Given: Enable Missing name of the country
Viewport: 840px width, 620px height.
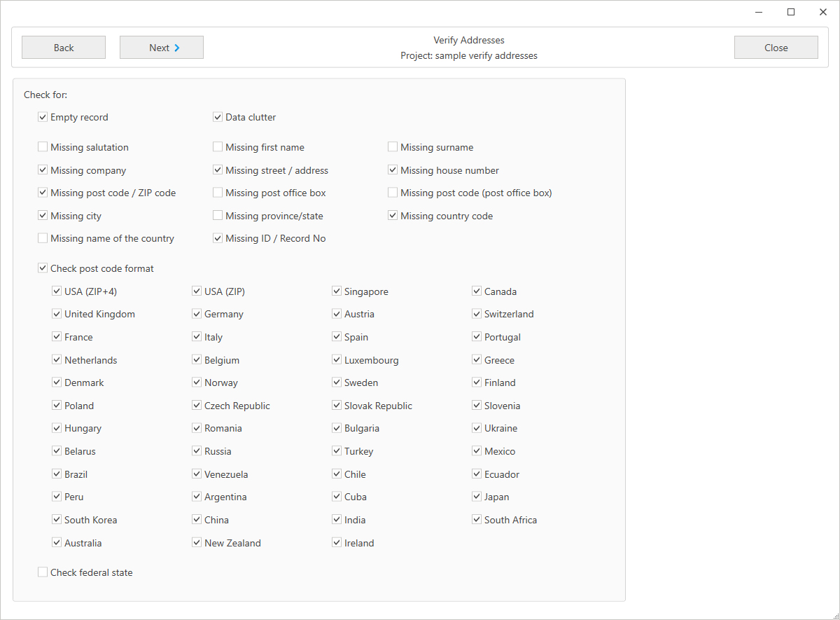Looking at the screenshot, I should [43, 238].
